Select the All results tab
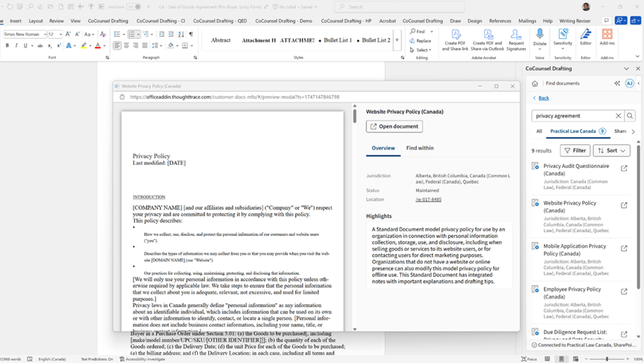This screenshot has height=363, width=644. (x=539, y=131)
